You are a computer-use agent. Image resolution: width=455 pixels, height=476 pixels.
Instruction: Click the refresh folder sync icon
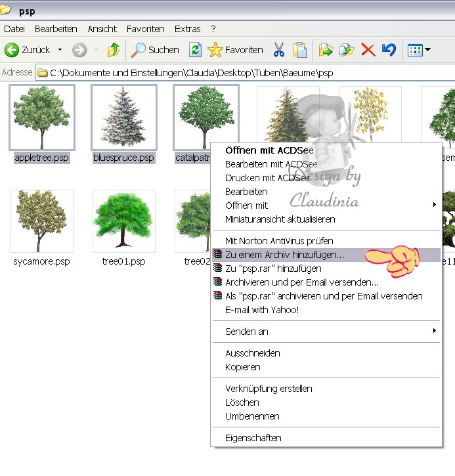195,50
